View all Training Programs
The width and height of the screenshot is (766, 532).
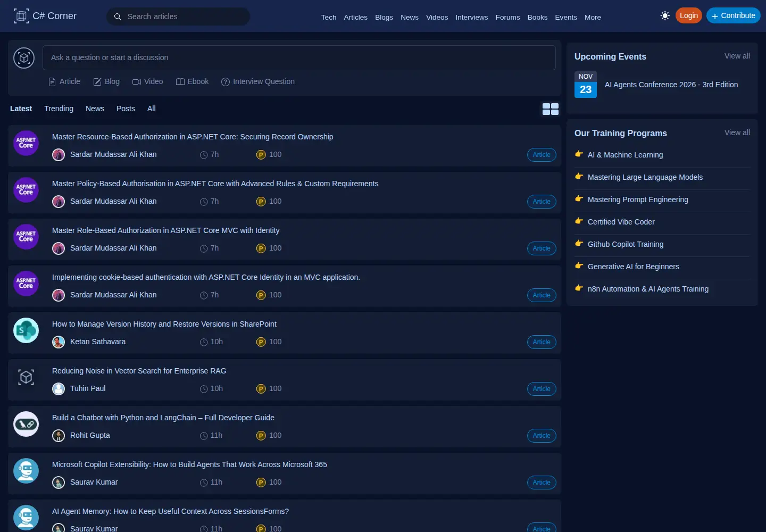[x=737, y=132]
